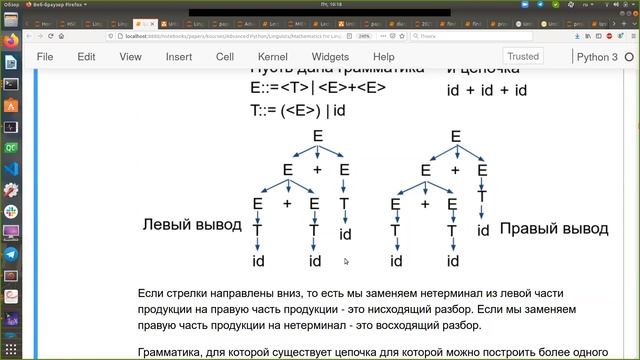Open Ubuntu Software from dock

[x=11, y=106]
